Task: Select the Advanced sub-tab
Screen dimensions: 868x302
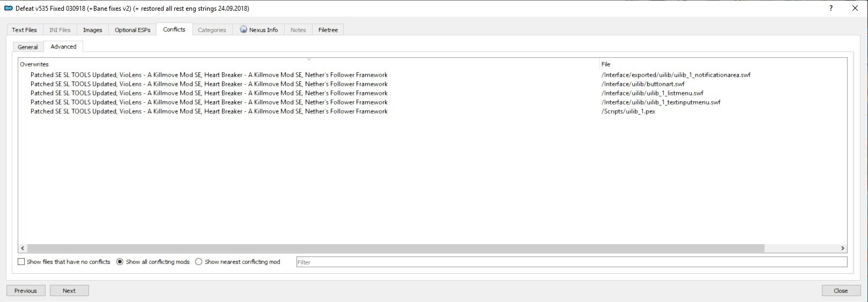Action: 63,47
